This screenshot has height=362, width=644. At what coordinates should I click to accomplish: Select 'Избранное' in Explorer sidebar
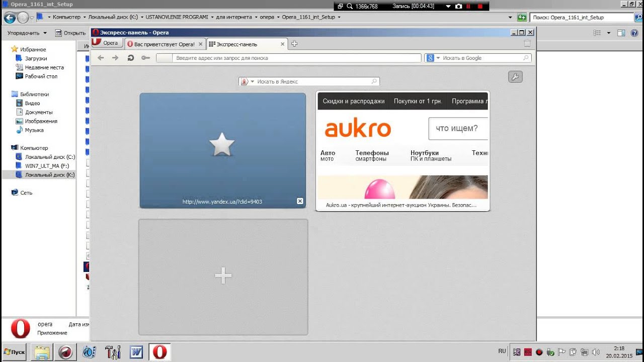pyautogui.click(x=29, y=49)
